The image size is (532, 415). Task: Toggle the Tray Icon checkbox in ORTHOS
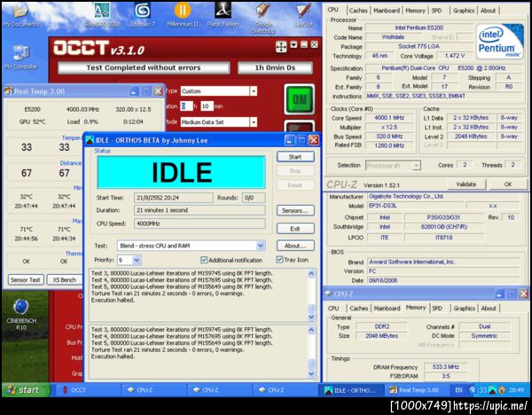(279, 260)
